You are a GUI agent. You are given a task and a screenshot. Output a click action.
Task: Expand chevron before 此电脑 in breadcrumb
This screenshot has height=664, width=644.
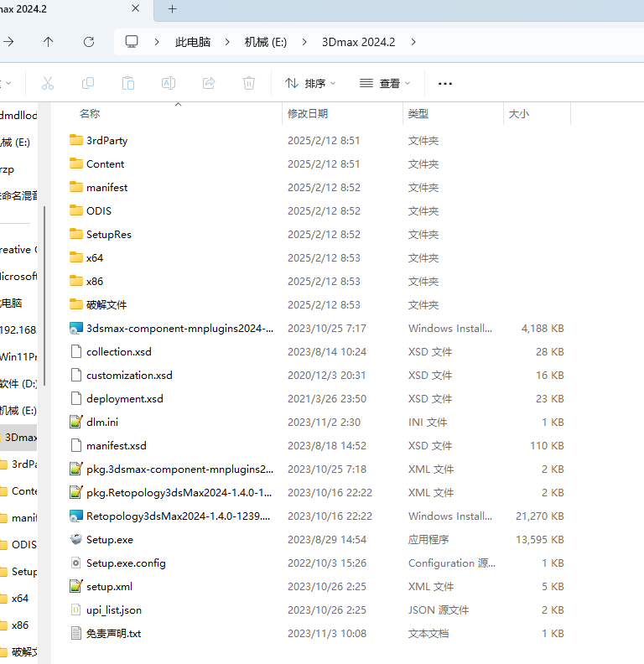click(x=157, y=42)
